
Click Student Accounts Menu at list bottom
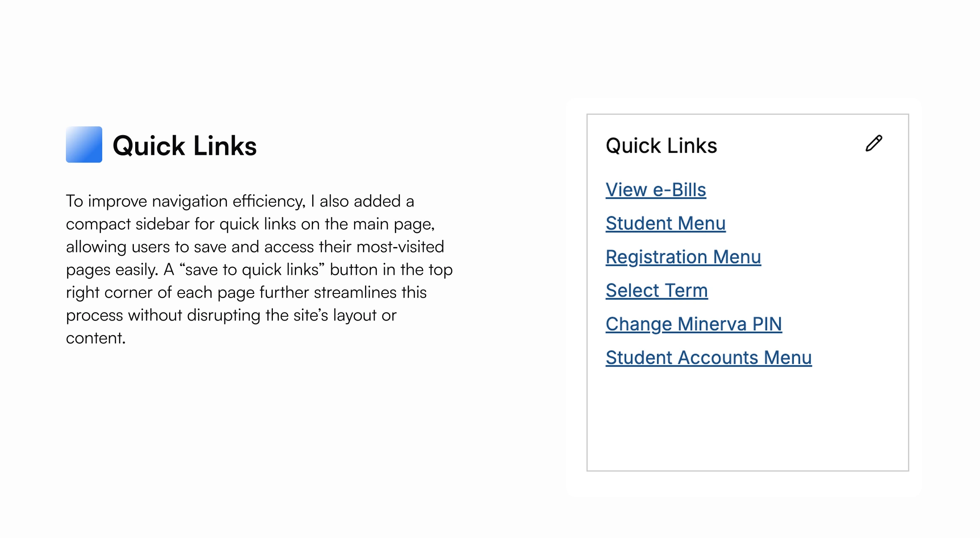[708, 357]
